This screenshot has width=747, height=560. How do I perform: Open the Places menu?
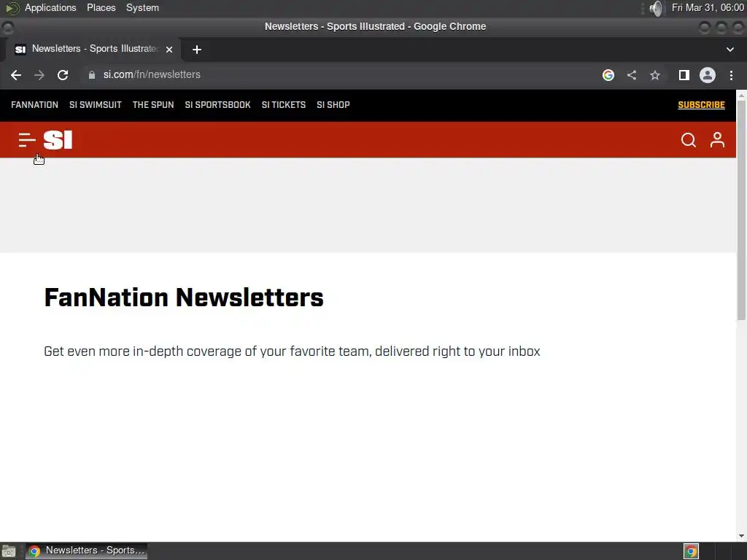(101, 8)
